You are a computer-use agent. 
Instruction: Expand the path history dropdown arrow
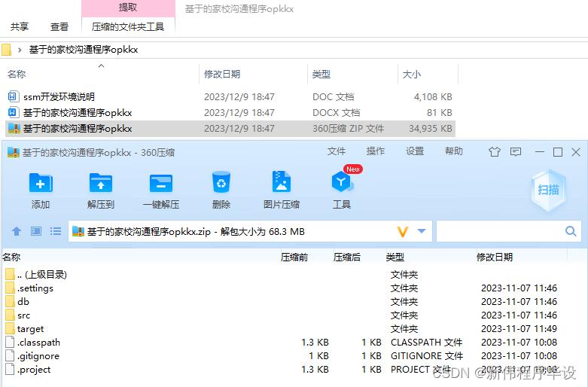pos(422,231)
